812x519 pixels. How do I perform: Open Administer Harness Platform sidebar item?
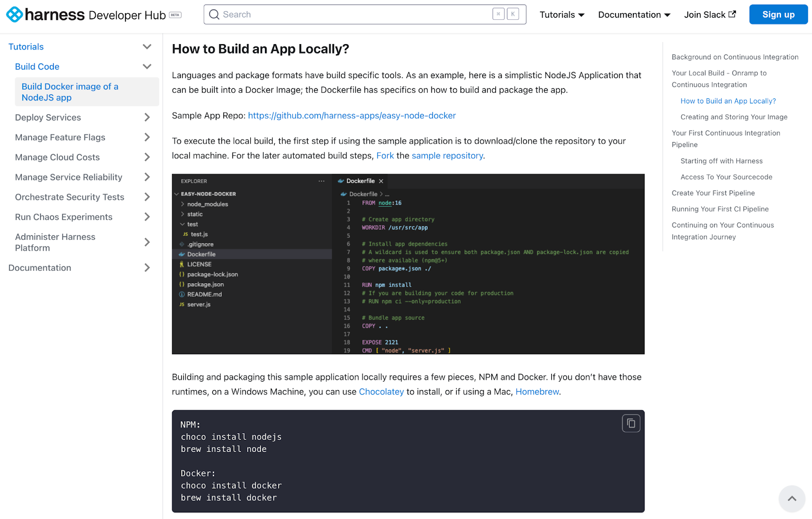pos(55,242)
